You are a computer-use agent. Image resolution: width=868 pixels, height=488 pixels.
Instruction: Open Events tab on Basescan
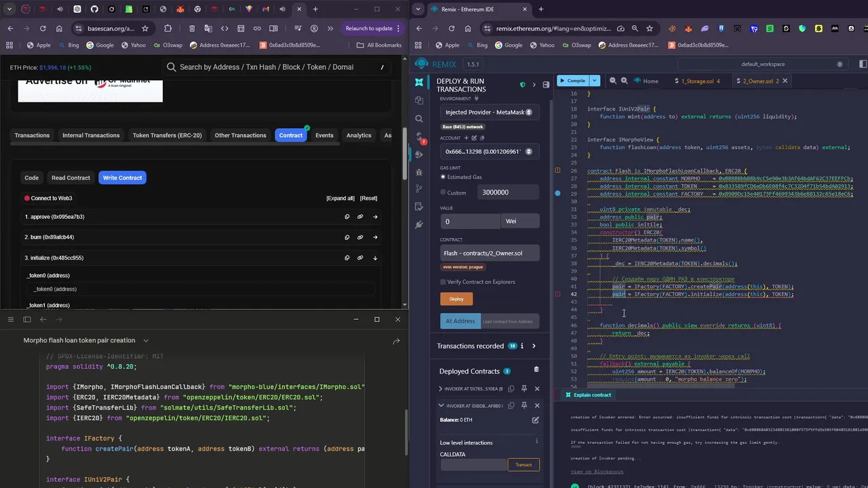tap(324, 136)
